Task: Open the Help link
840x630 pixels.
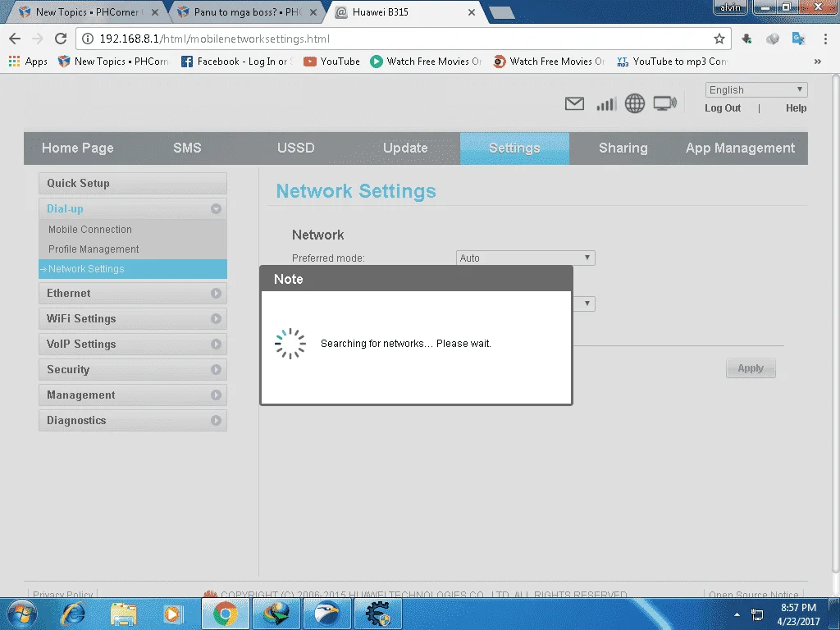Action: coord(796,108)
